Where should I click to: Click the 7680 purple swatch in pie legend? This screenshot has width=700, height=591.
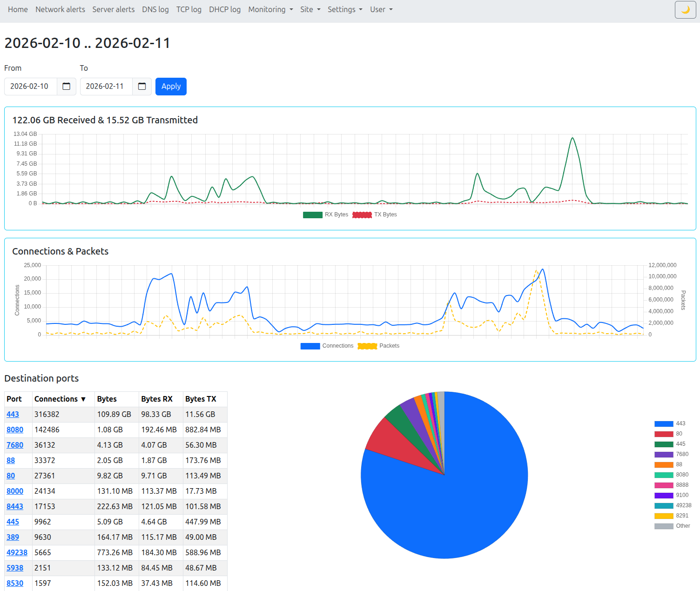[664, 454]
